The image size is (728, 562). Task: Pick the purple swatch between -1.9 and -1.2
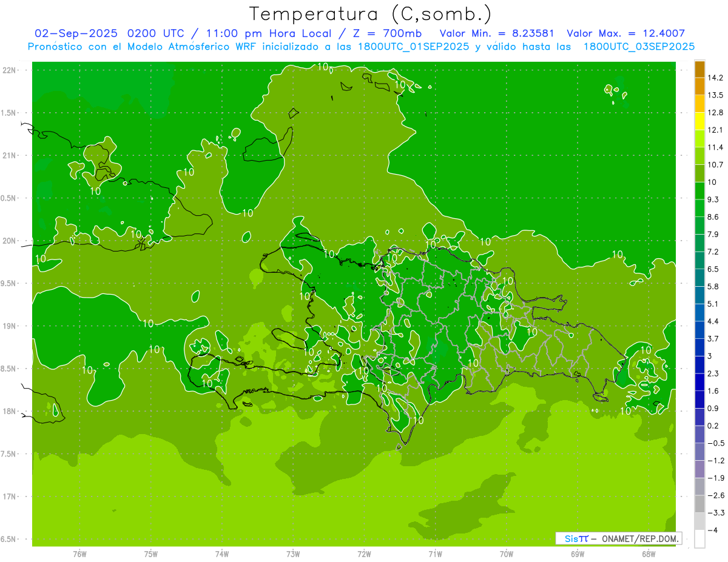pos(699,469)
